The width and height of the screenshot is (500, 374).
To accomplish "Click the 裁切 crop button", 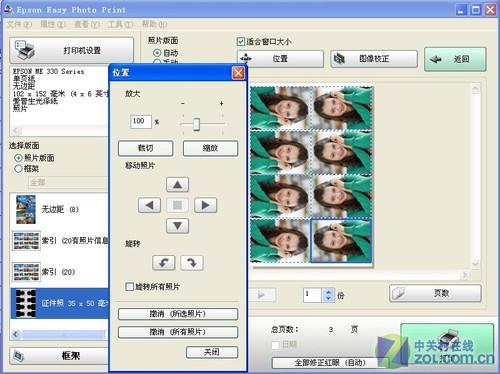I will click(x=146, y=148).
